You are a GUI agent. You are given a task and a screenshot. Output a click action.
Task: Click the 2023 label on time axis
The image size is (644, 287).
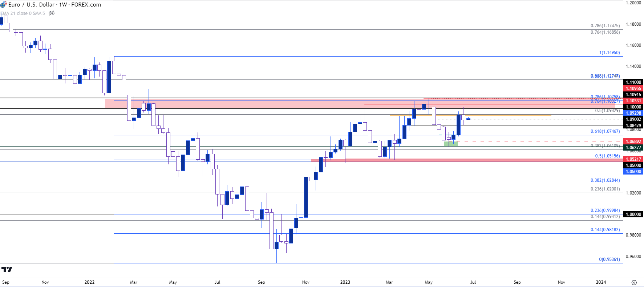click(x=345, y=282)
